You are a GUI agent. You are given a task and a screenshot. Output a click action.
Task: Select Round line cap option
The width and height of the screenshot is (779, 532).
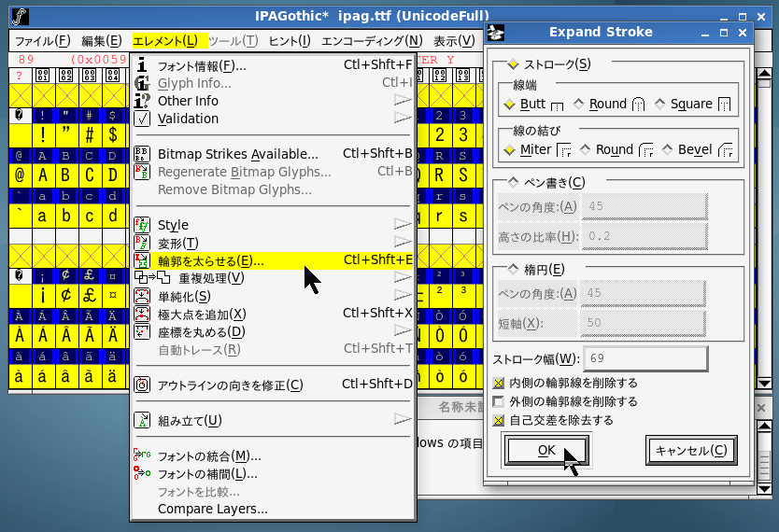point(578,104)
